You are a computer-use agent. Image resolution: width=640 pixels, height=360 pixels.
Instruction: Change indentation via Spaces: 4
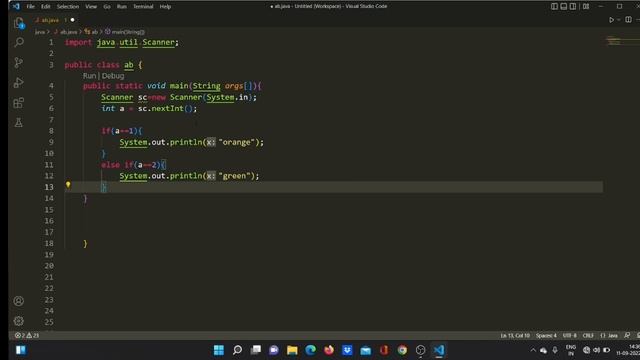(546, 336)
